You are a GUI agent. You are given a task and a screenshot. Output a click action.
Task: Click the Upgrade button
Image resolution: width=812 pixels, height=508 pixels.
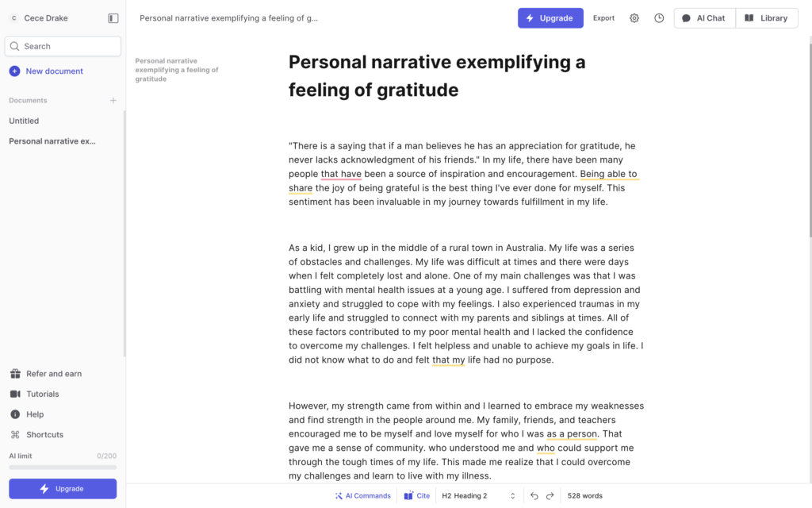coord(550,17)
